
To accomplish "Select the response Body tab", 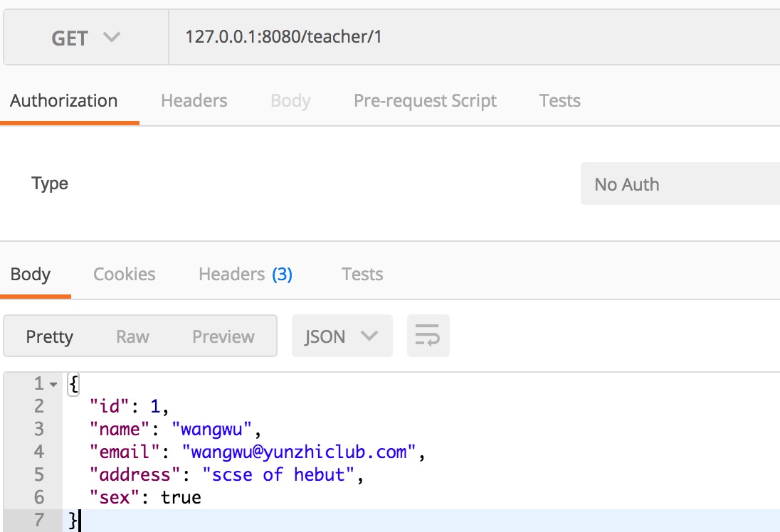I will click(31, 275).
